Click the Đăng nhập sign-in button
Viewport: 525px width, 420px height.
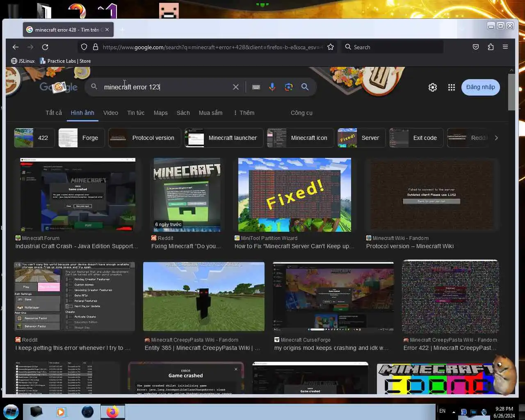tap(481, 87)
